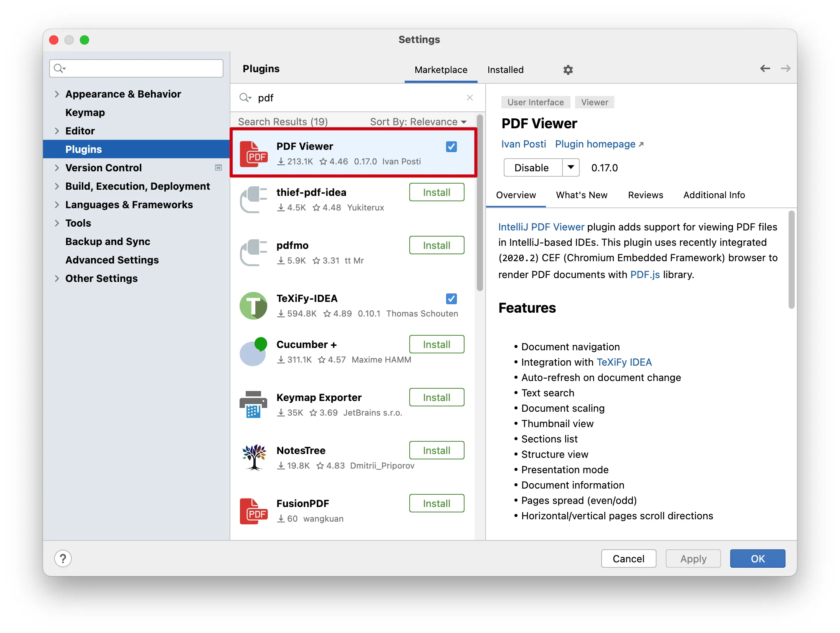The image size is (840, 633).
Task: Expand the Editor settings node
Action: [x=57, y=131]
